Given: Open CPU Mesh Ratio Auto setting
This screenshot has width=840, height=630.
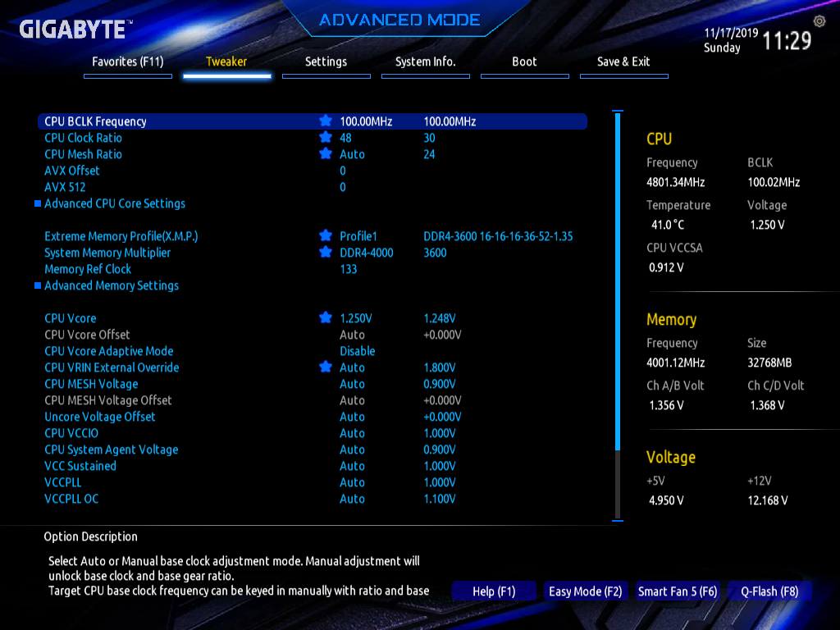Looking at the screenshot, I should click(x=352, y=154).
